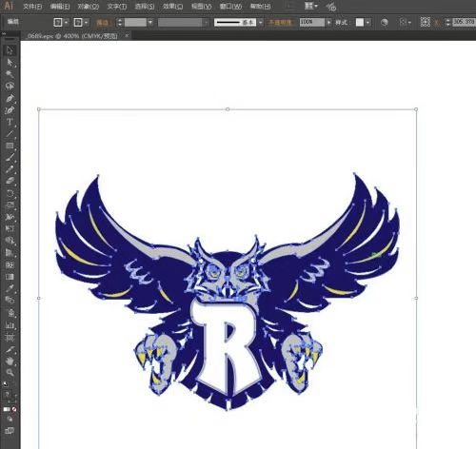
Task: Select the Rectangle tool
Action: [x=10, y=146]
